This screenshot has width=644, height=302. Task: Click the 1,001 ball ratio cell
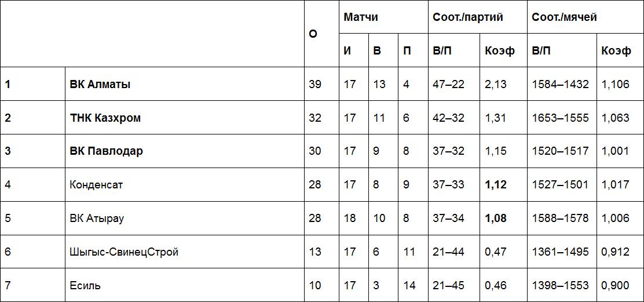pyautogui.click(x=615, y=151)
